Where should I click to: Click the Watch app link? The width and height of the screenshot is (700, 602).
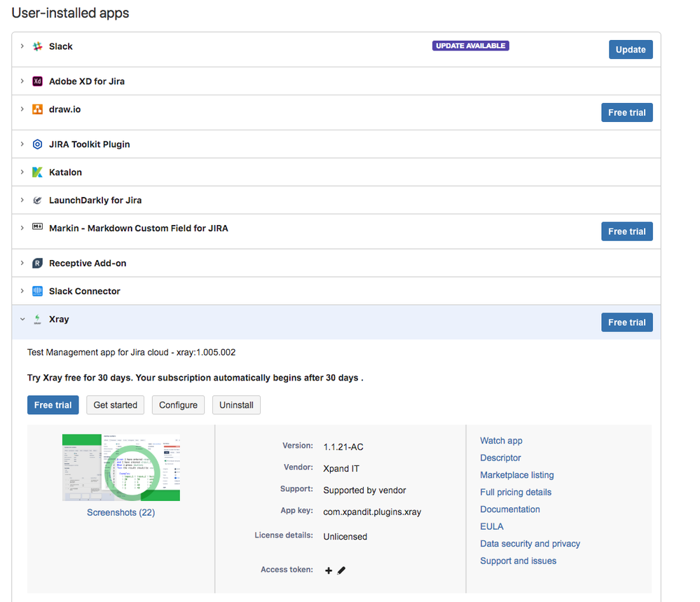tap(501, 441)
